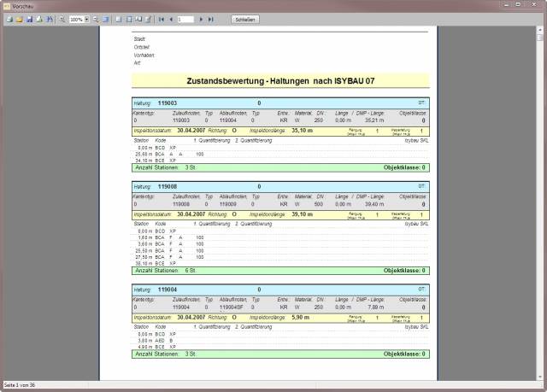Viewport: 547px width, 392px height.
Task: Click the second page-view icon in that group
Action: pos(129,20)
